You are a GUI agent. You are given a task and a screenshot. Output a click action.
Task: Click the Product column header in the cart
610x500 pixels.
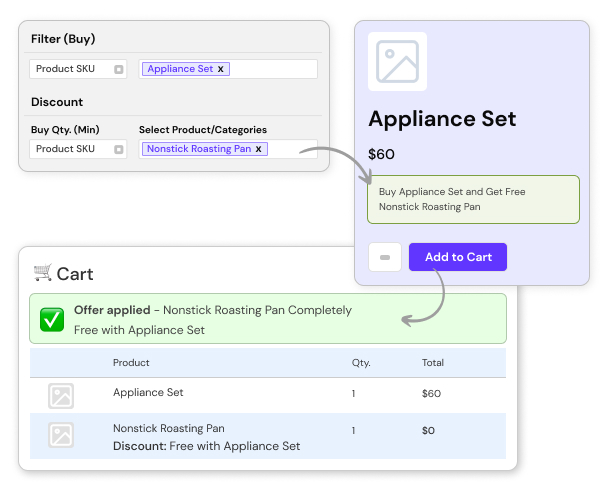click(x=131, y=363)
